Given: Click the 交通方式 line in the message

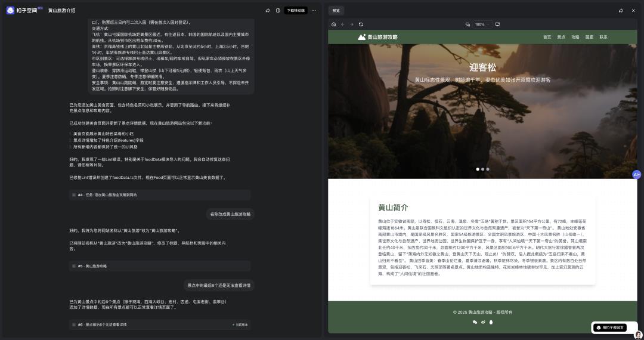Looking at the screenshot, I should pyautogui.click(x=101, y=29).
